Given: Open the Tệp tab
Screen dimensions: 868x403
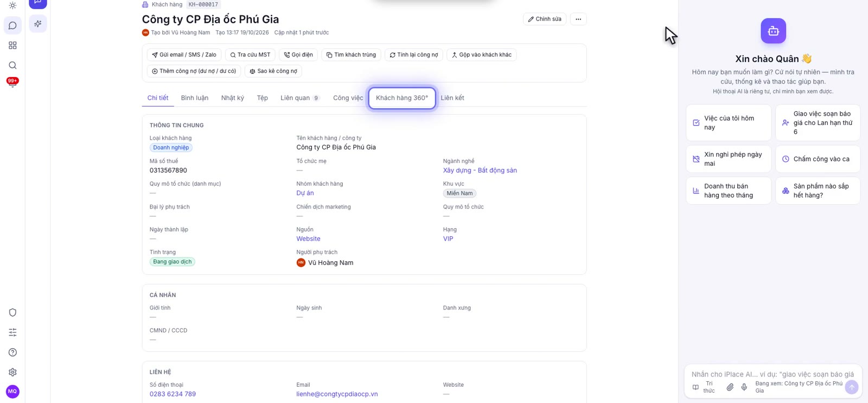Looking at the screenshot, I should pyautogui.click(x=263, y=98).
